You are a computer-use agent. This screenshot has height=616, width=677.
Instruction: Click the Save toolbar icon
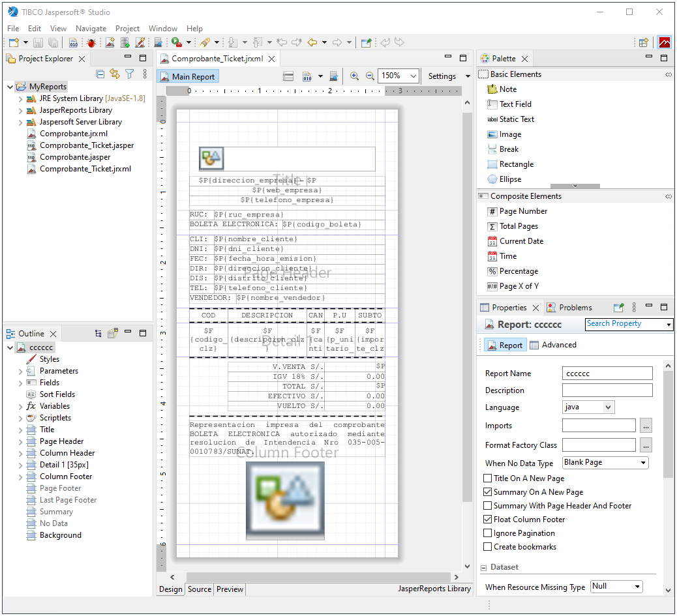[38, 42]
